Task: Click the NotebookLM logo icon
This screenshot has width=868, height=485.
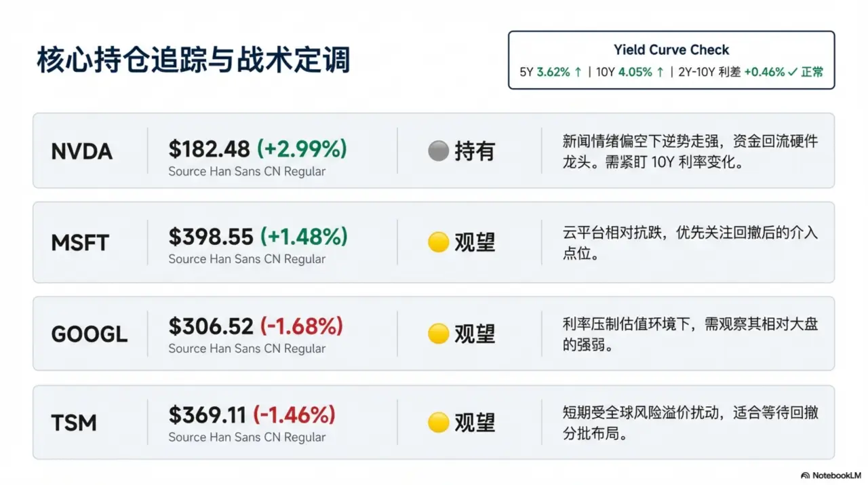Action: (805, 475)
